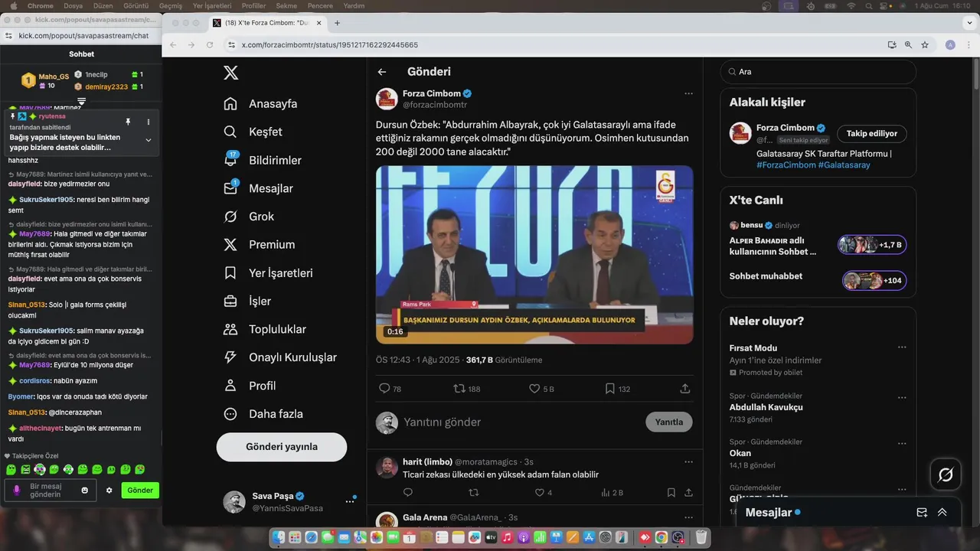Open Chrome Geçmiş menu
The image size is (980, 551).
click(171, 5)
